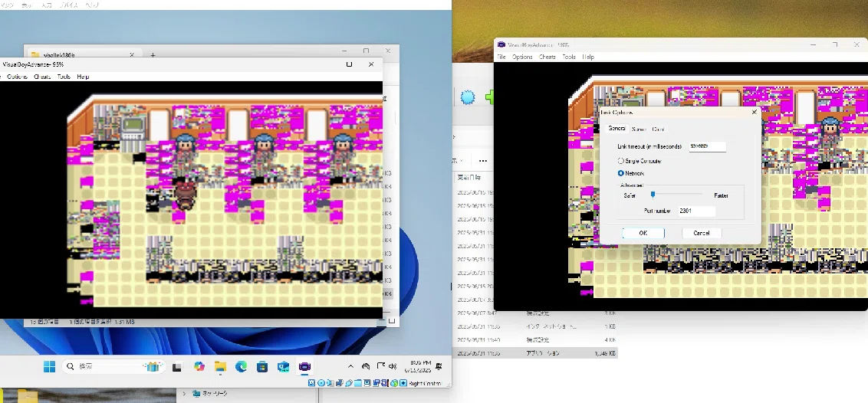
Task: Confirm Link Options with OK
Action: point(643,233)
